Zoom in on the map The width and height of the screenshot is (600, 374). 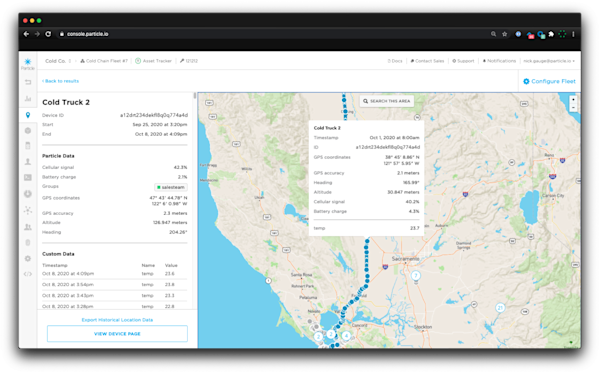point(573,100)
